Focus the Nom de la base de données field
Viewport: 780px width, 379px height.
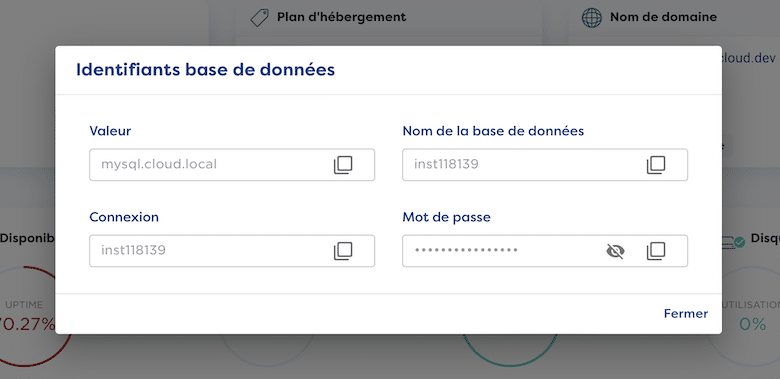coord(545,165)
